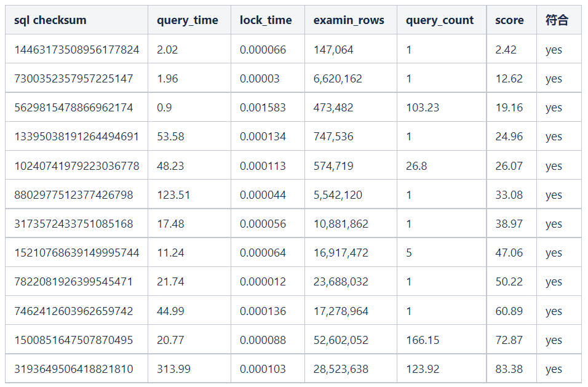The image size is (588, 387).
Task: Click score value 47.06
Action: 509,253
